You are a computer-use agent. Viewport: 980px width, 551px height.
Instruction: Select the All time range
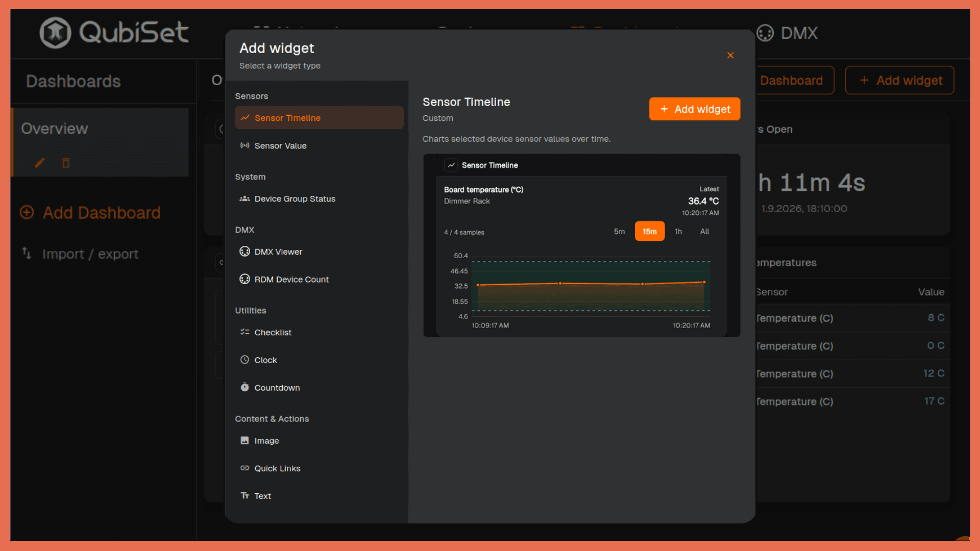(704, 231)
